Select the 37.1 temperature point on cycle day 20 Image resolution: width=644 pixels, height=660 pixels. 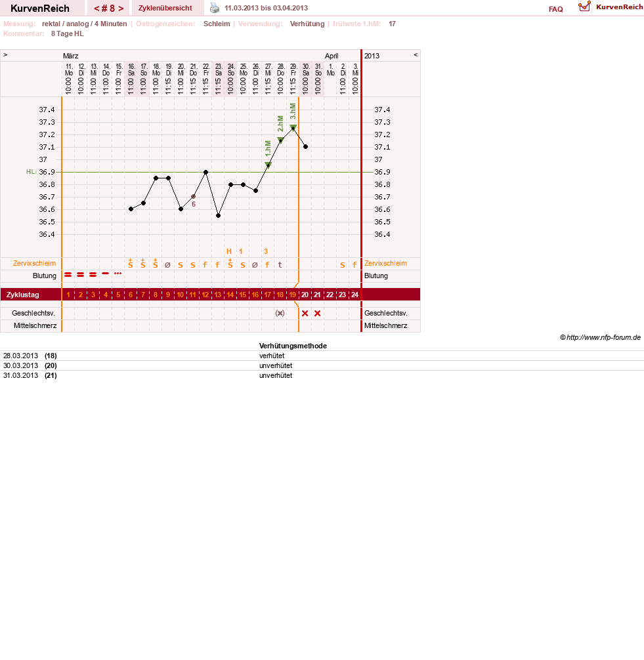coord(305,147)
